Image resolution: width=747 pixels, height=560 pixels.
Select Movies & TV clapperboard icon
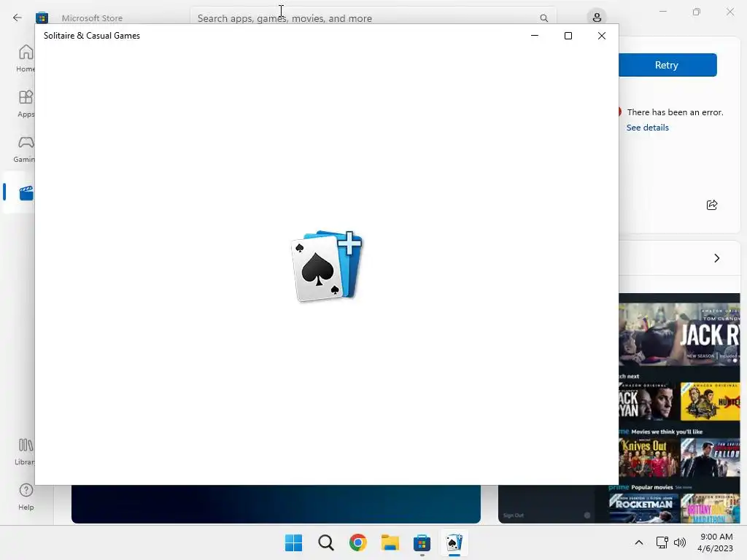coord(26,192)
